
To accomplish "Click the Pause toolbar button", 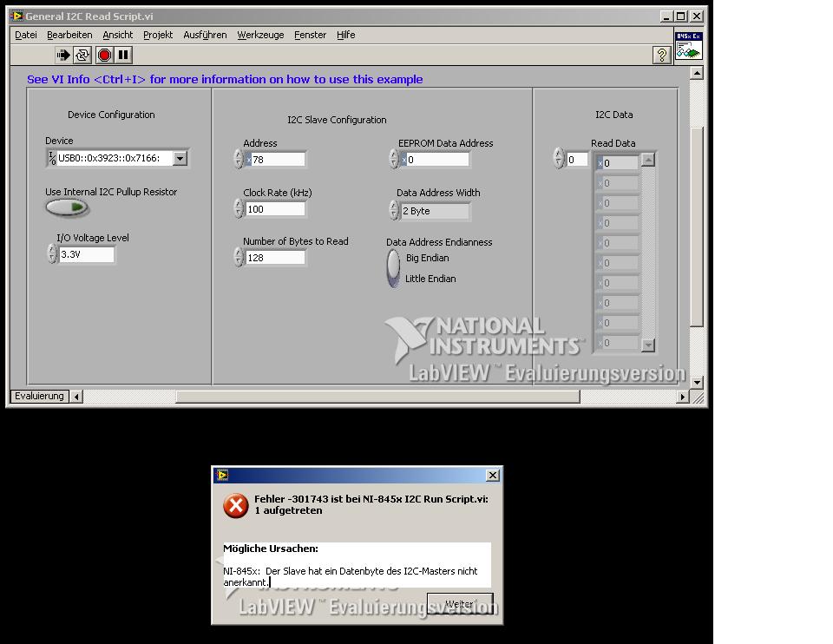I will click(123, 55).
